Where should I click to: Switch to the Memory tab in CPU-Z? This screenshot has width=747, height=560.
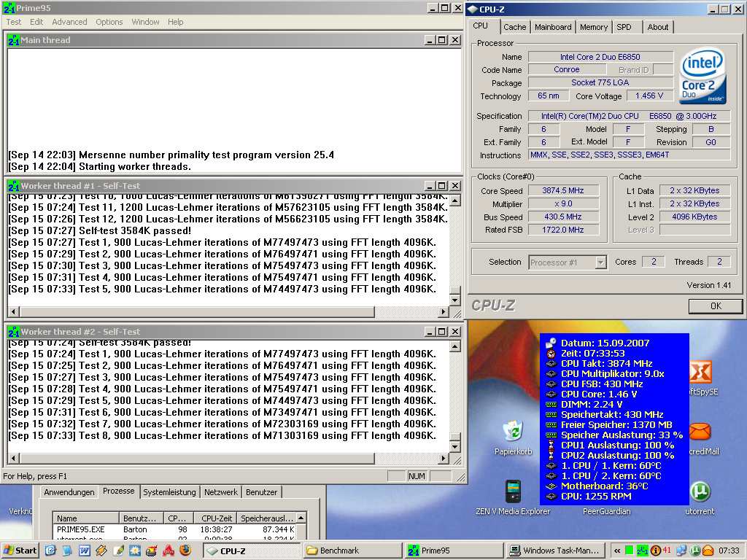pos(594,27)
